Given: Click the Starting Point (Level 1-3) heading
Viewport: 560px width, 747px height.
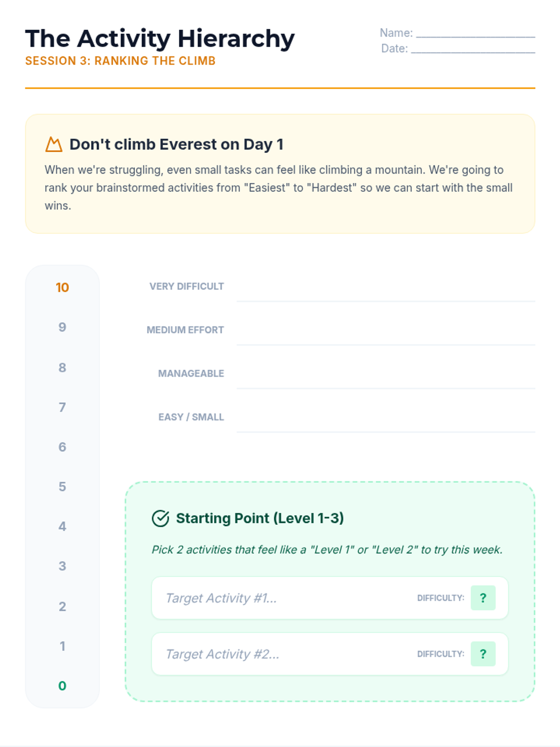Looking at the screenshot, I should (x=259, y=518).
